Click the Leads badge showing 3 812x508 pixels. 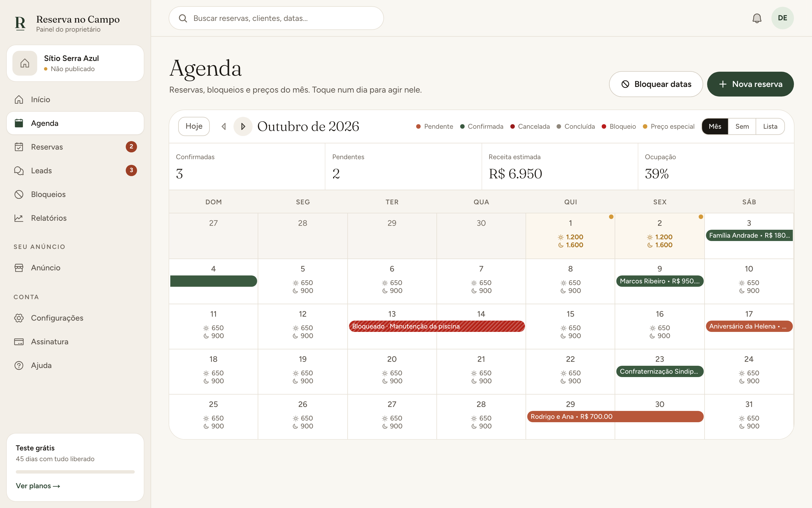[131, 170]
